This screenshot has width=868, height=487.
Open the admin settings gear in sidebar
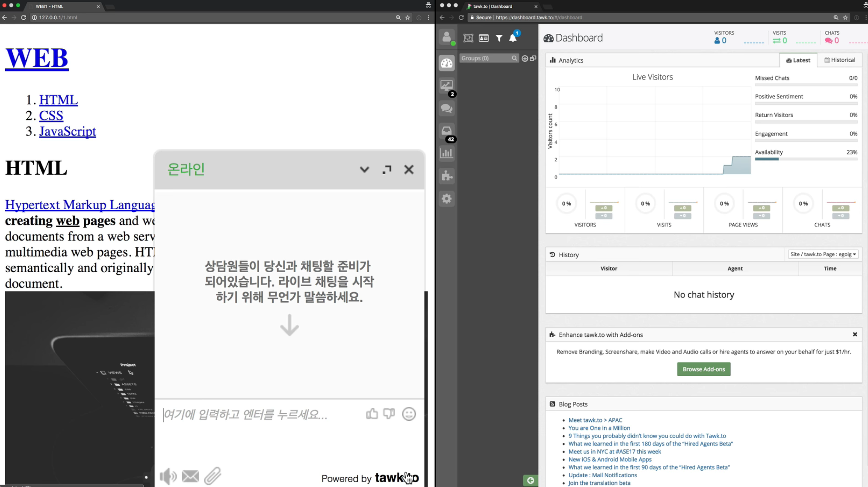pyautogui.click(x=447, y=199)
